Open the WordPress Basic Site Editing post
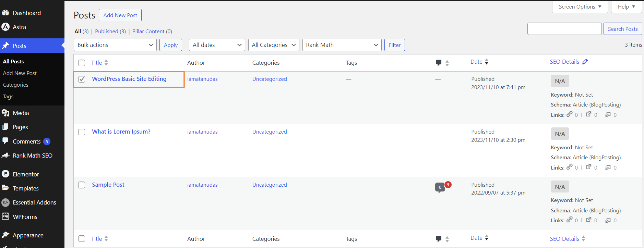This screenshot has width=644, height=248. [x=129, y=79]
